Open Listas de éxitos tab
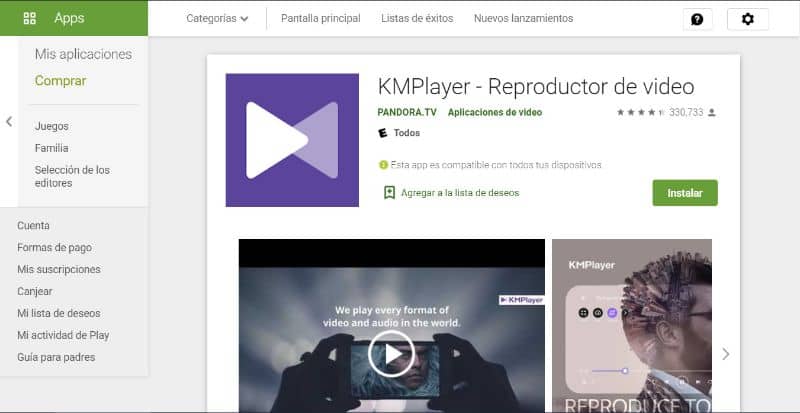 [x=417, y=18]
